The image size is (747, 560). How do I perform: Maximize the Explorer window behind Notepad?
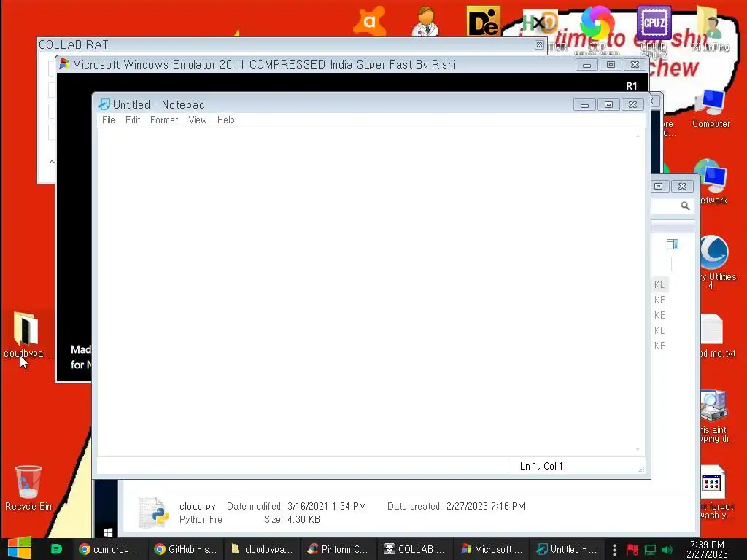click(x=659, y=186)
